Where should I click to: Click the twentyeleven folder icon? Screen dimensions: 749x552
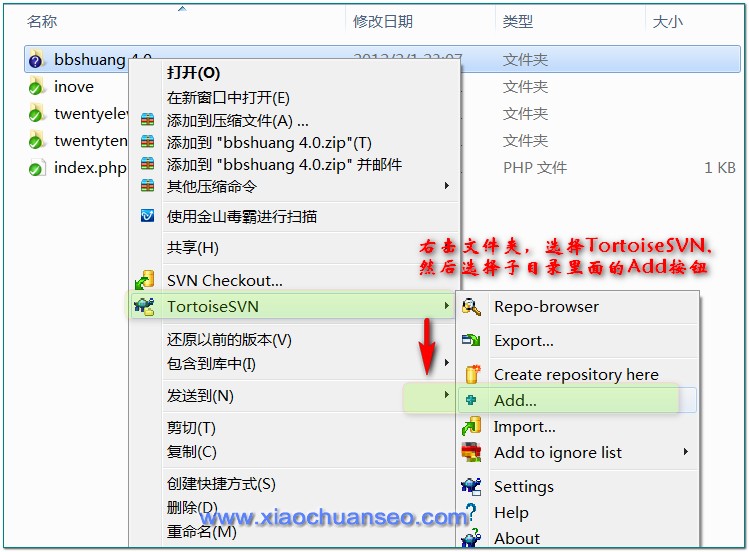tap(36, 114)
